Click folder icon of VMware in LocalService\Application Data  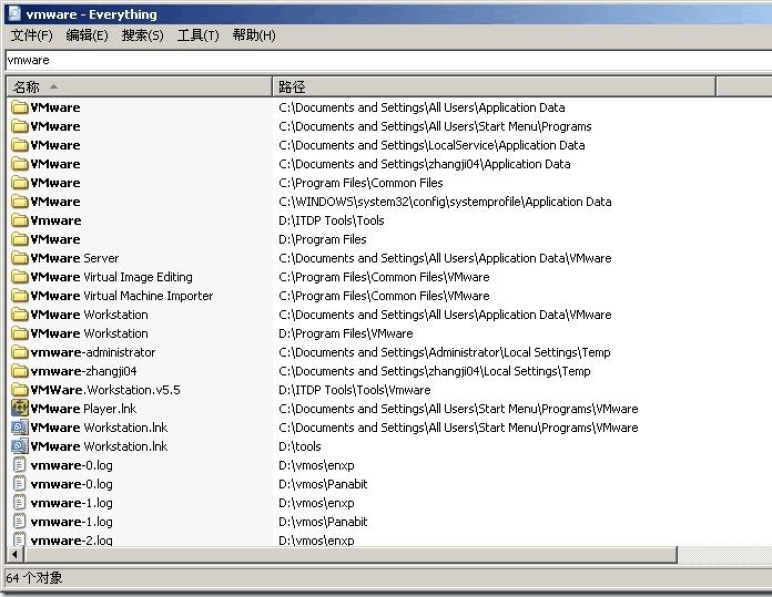point(20,145)
